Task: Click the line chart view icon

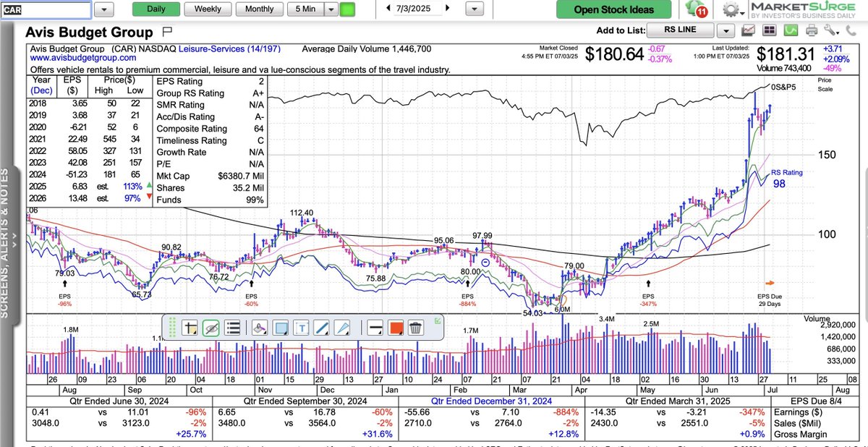Action: pos(748,31)
